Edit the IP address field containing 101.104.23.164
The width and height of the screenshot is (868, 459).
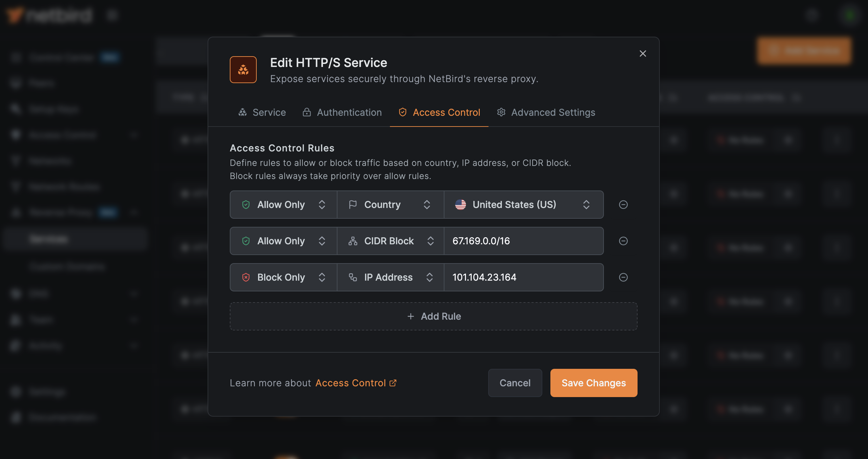[x=523, y=277]
